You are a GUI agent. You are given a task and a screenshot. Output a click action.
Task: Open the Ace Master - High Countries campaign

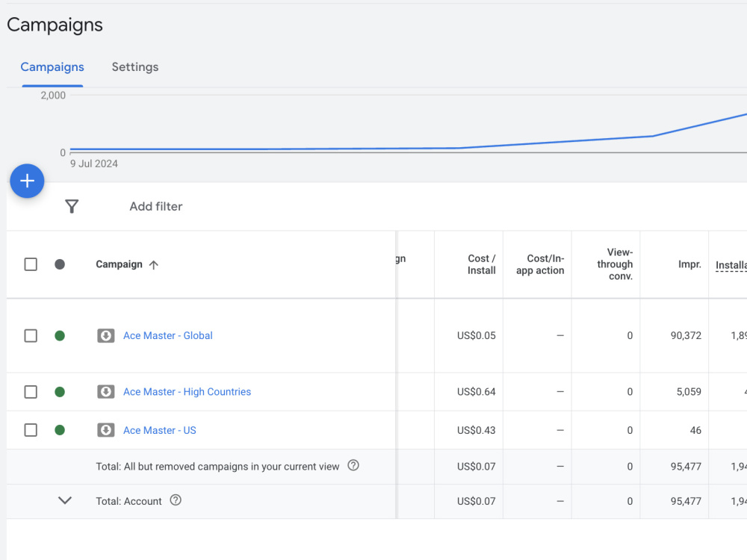tap(187, 392)
